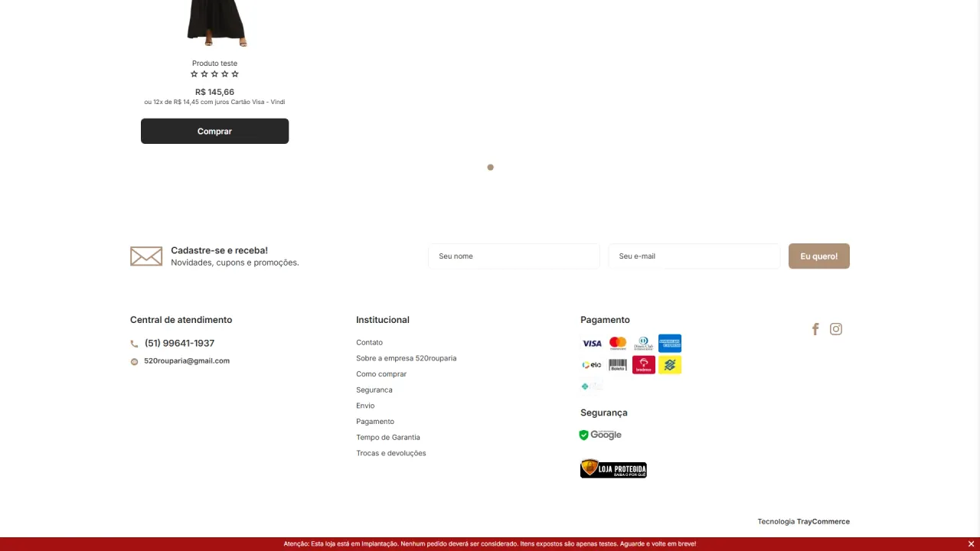The image size is (980, 551).
Task: Submit the newsletter with Eu quero!
Action: (x=819, y=256)
